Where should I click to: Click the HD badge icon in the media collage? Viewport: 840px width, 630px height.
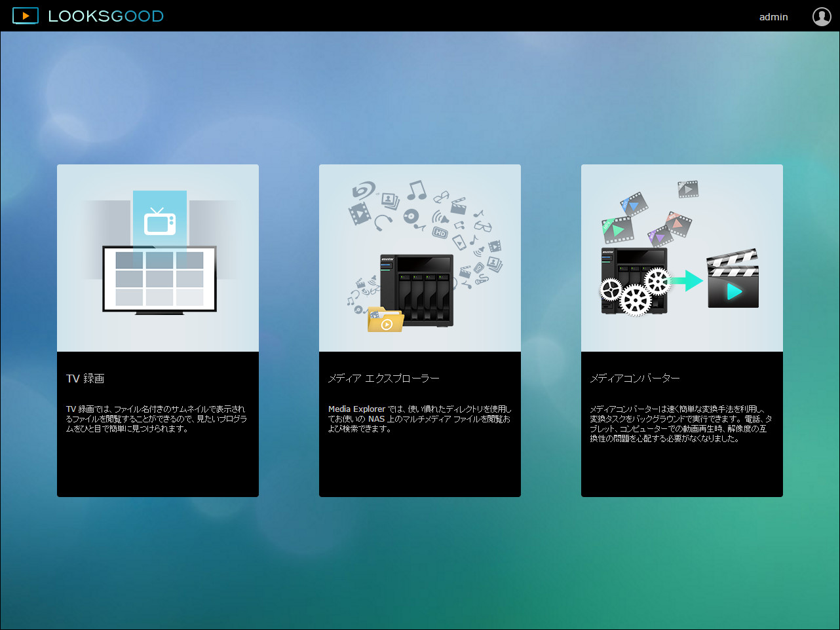click(x=440, y=232)
